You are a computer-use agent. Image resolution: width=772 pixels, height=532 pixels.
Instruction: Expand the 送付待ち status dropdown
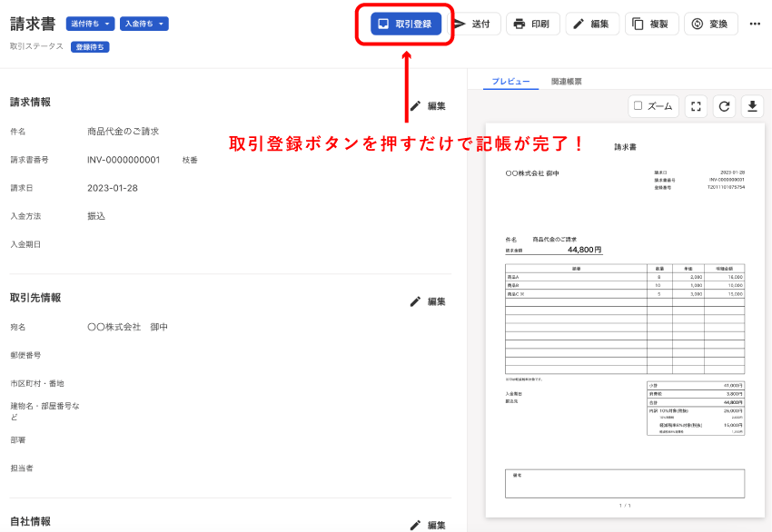pyautogui.click(x=90, y=24)
